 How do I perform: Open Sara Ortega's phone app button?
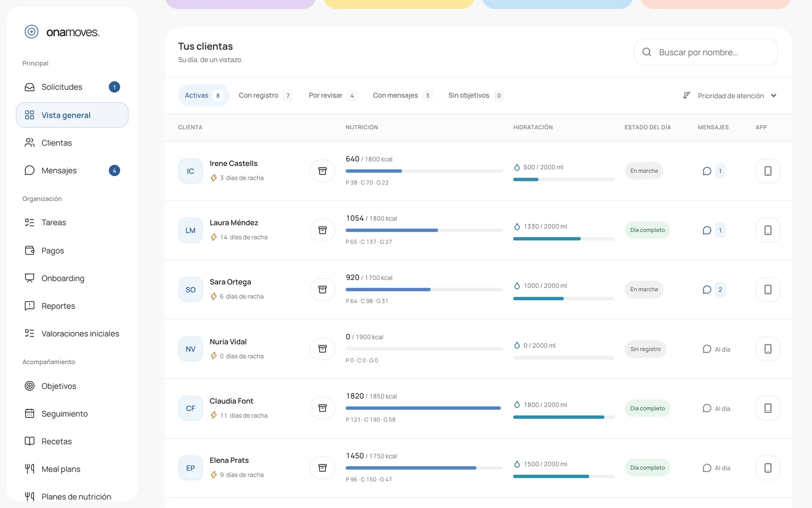pos(767,290)
